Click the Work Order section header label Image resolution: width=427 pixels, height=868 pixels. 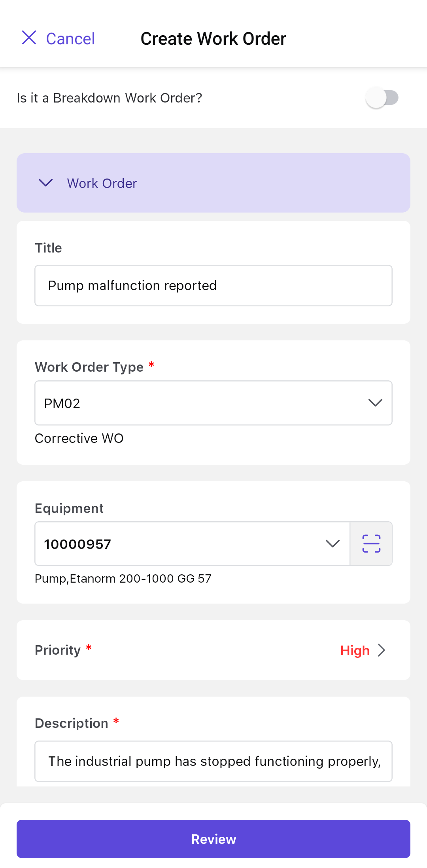click(x=102, y=184)
